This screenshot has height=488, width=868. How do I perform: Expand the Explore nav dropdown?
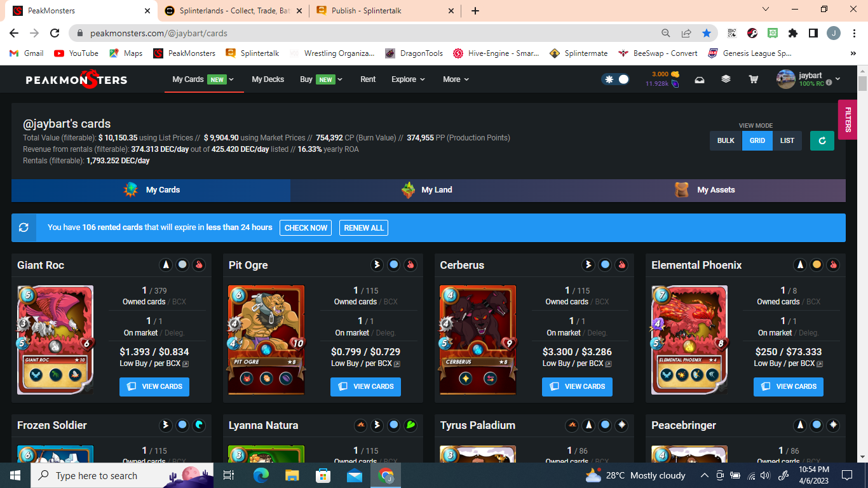(x=408, y=79)
